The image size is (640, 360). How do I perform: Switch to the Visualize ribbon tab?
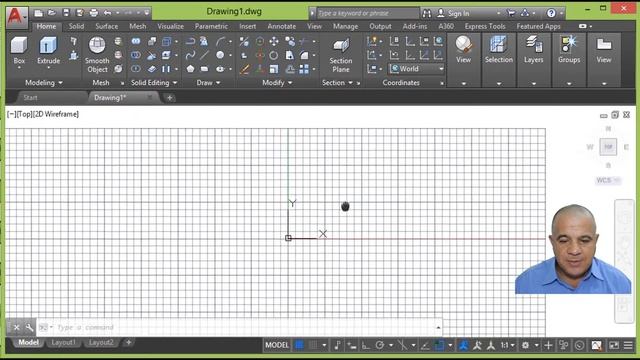point(170,26)
